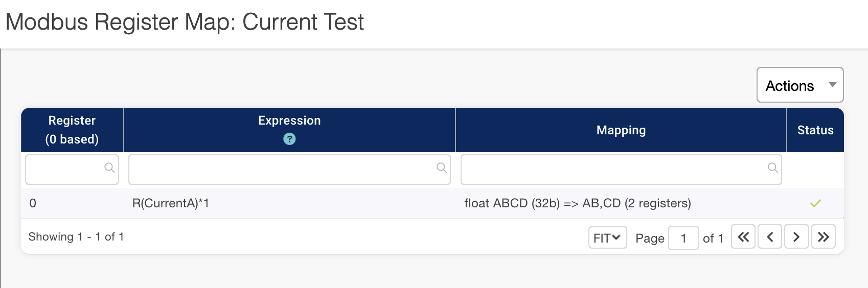This screenshot has height=288, width=868.
Task: Click the page number input box
Action: (x=683, y=238)
